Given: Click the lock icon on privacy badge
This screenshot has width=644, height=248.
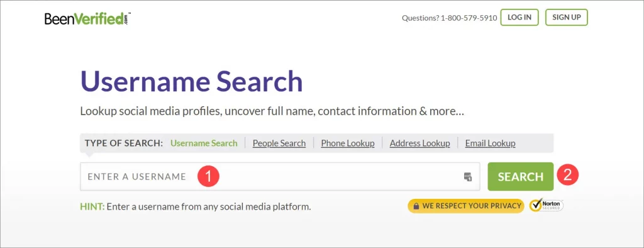Looking at the screenshot, I should coord(416,206).
